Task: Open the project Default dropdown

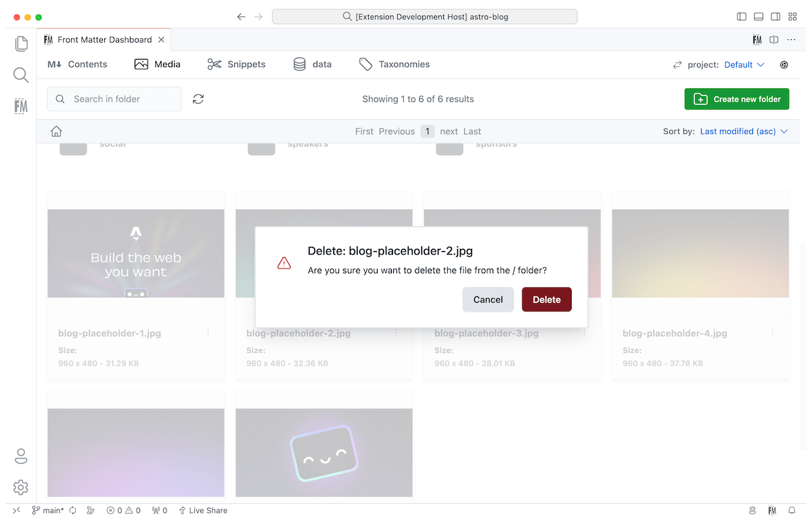Action: tap(743, 64)
